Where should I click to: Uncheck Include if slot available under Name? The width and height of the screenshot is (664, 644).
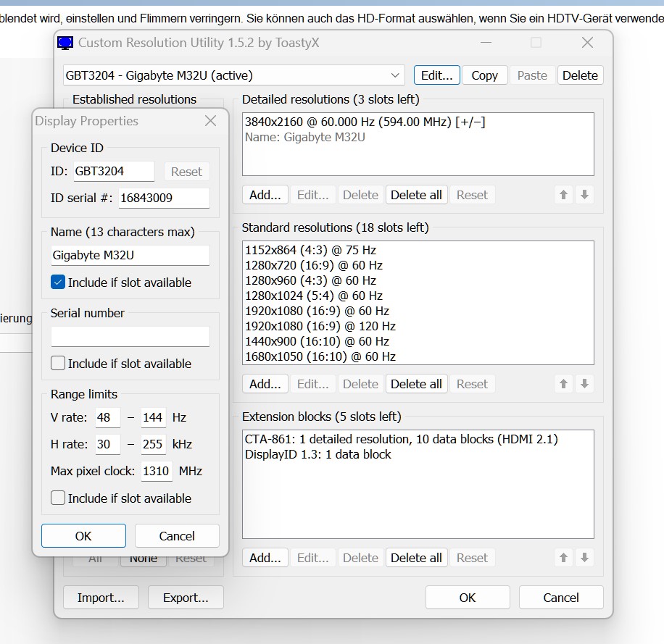coord(59,283)
